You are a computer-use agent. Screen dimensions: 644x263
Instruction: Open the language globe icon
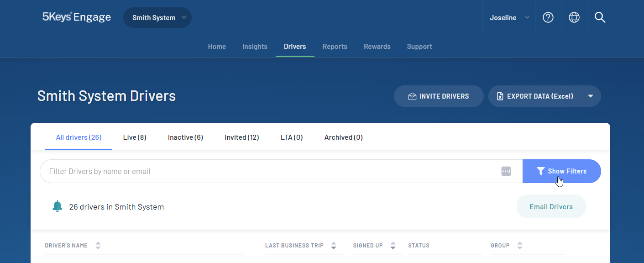574,17
